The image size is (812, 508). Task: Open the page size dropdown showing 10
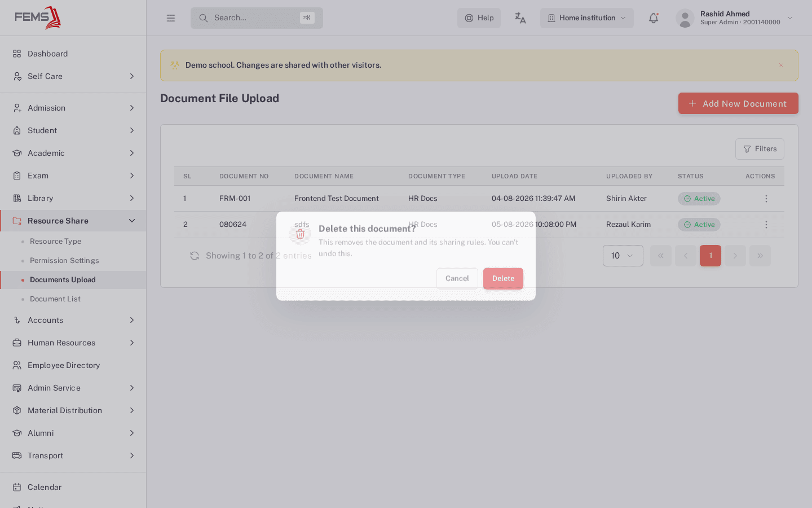(623, 256)
